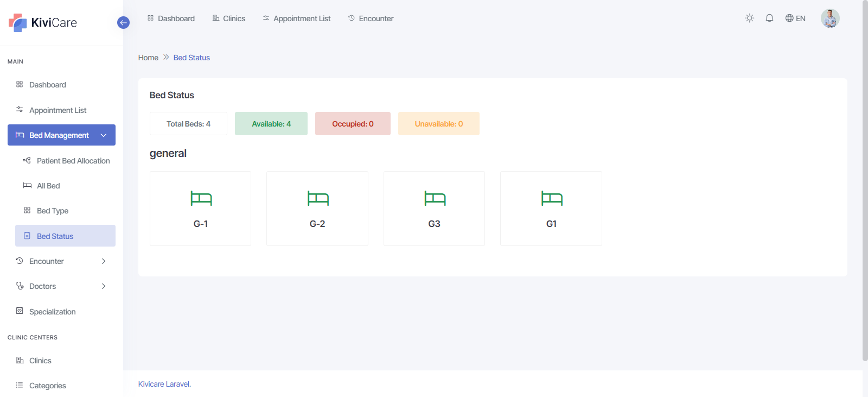Viewport: 868px width, 397px height.
Task: Click the G1 bed icon
Action: point(551,199)
